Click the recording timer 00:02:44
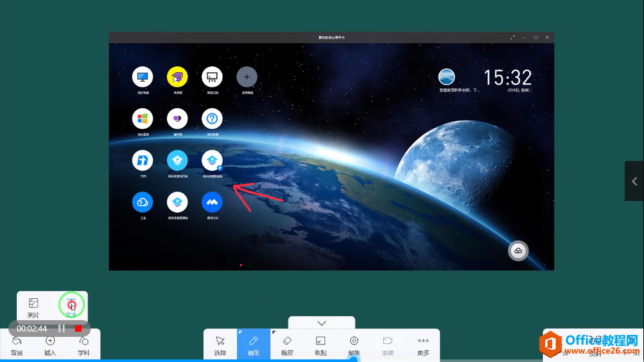This screenshot has width=644, height=362. (x=32, y=329)
